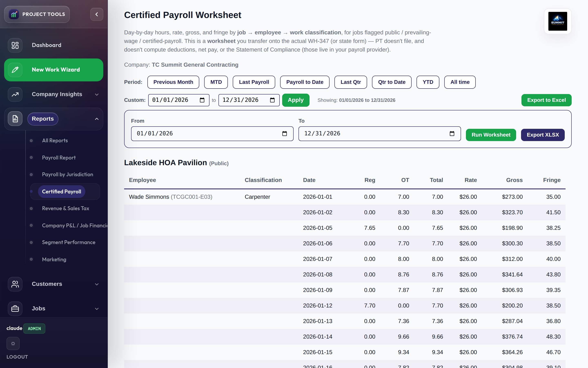Click employee name Wade Simmons (TCGC001-E03)

coord(170,197)
